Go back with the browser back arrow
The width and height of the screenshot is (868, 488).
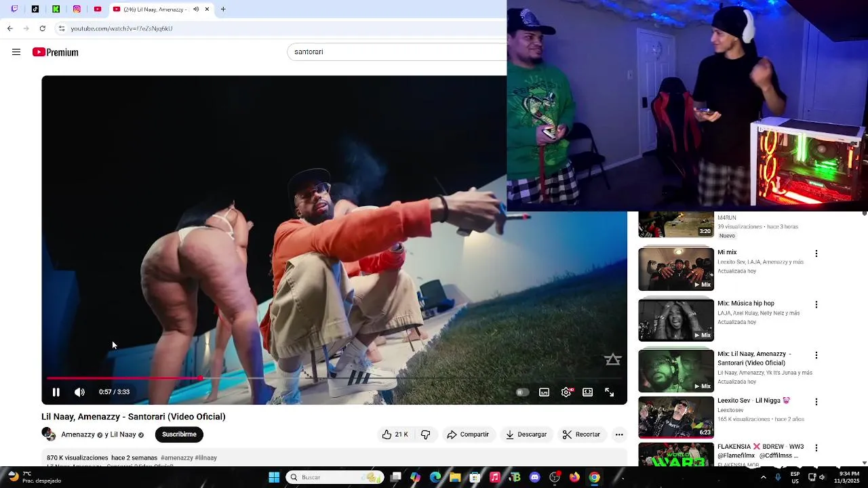9,28
